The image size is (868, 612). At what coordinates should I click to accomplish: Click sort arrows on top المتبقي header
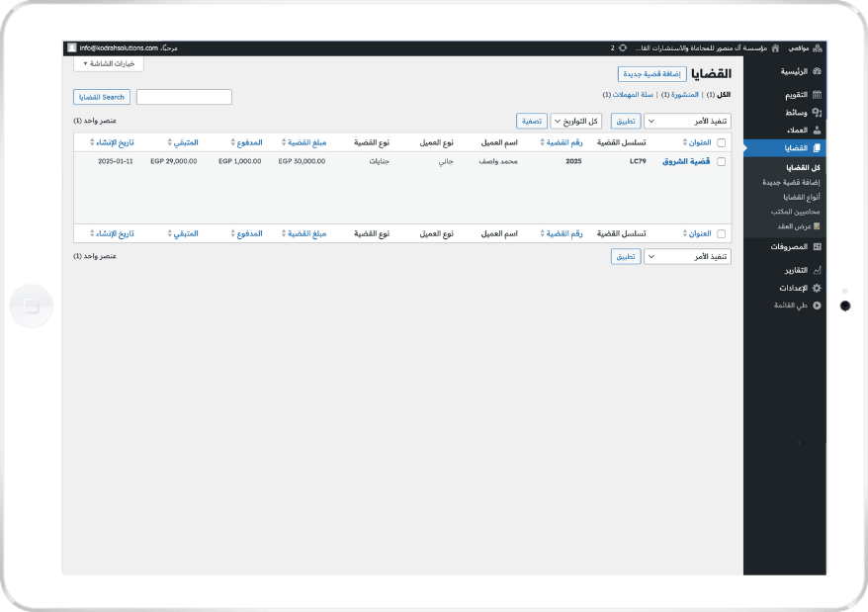pos(169,142)
